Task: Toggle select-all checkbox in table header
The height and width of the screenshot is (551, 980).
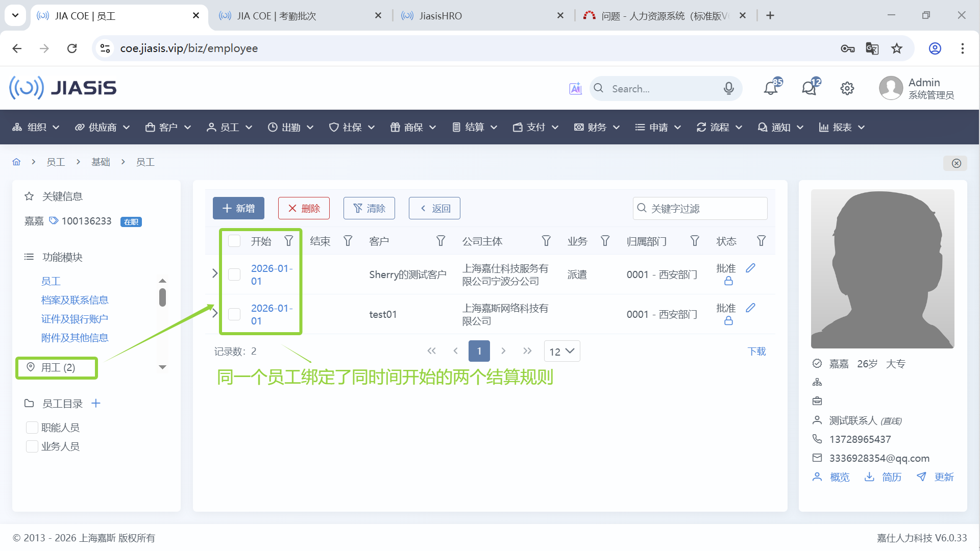Action: click(x=234, y=241)
